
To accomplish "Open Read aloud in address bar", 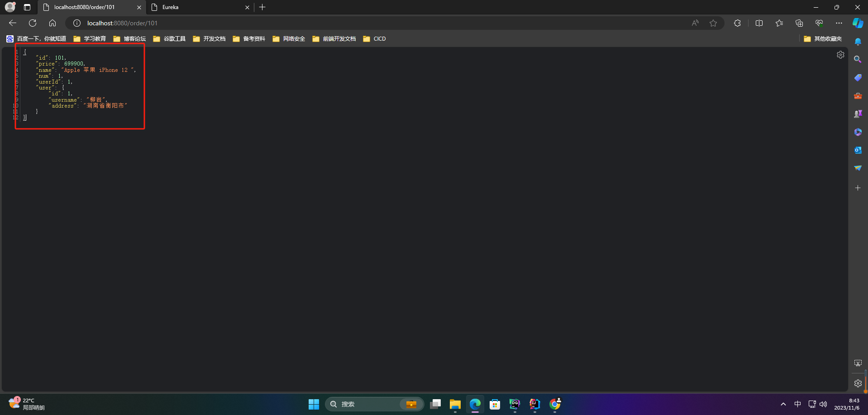I will pyautogui.click(x=695, y=23).
